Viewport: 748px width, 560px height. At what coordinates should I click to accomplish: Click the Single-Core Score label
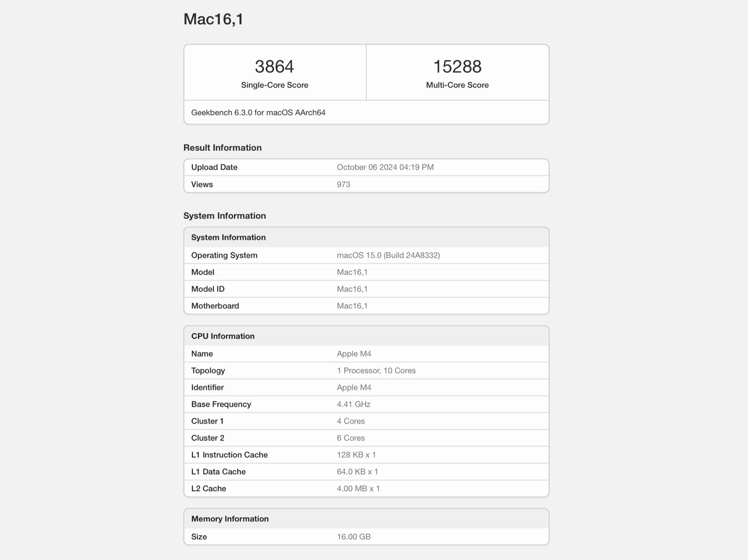coord(275,85)
